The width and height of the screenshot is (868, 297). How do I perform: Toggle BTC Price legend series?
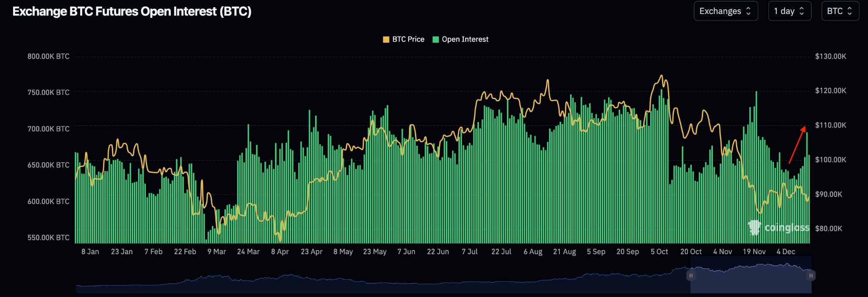point(403,39)
